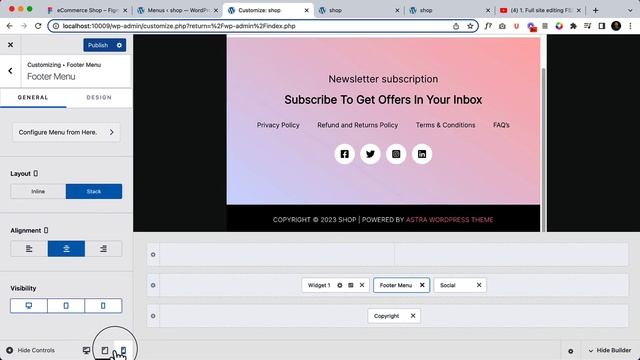This screenshot has height=360, width=640.
Task: Select Social builder element
Action: pyautogui.click(x=448, y=285)
